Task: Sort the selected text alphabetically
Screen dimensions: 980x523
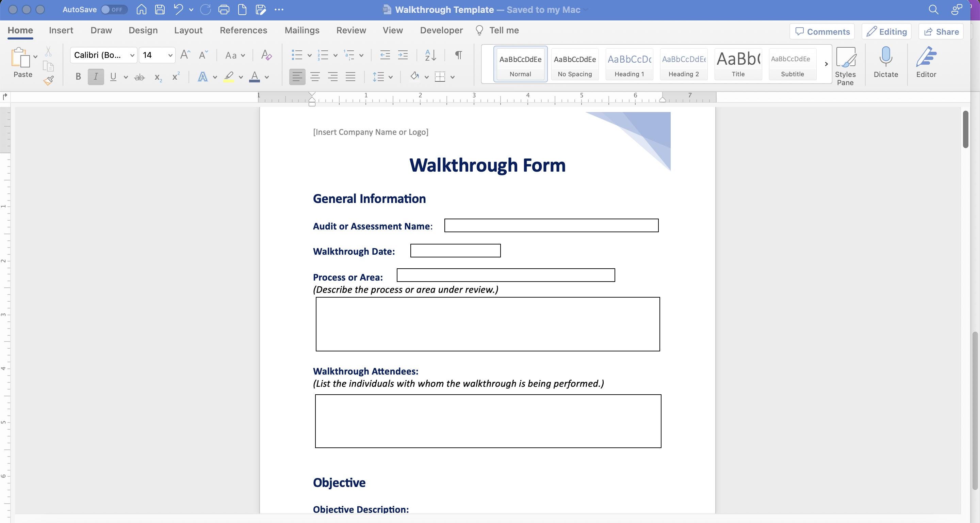Action: [430, 55]
